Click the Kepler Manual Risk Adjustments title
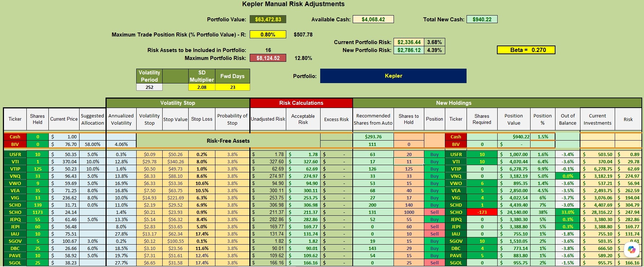The height and width of the screenshot is (267, 644). pos(293,4)
